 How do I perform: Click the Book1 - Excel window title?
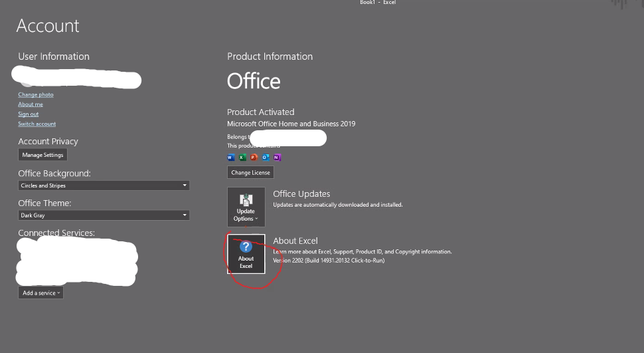click(x=378, y=3)
